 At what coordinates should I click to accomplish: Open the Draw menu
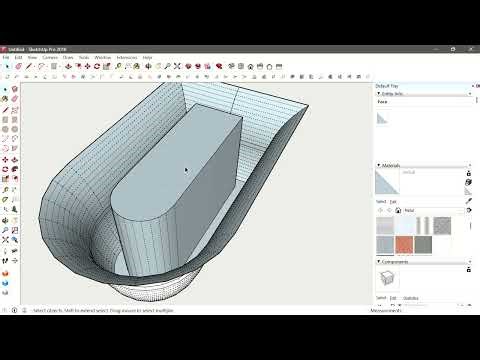(68, 58)
